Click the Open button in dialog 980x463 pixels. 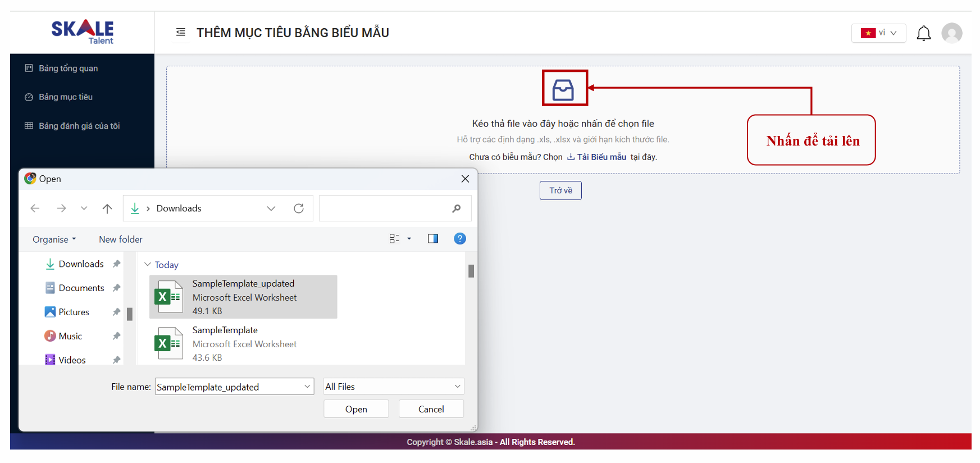click(x=356, y=409)
